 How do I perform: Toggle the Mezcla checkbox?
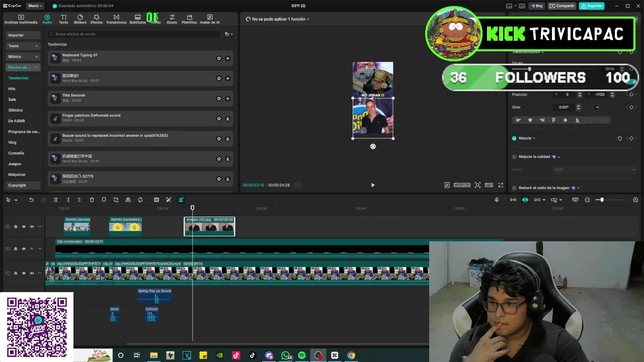click(x=514, y=138)
